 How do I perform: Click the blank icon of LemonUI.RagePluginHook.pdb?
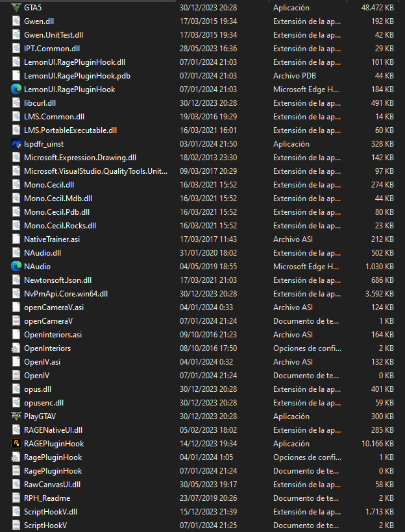(16, 76)
